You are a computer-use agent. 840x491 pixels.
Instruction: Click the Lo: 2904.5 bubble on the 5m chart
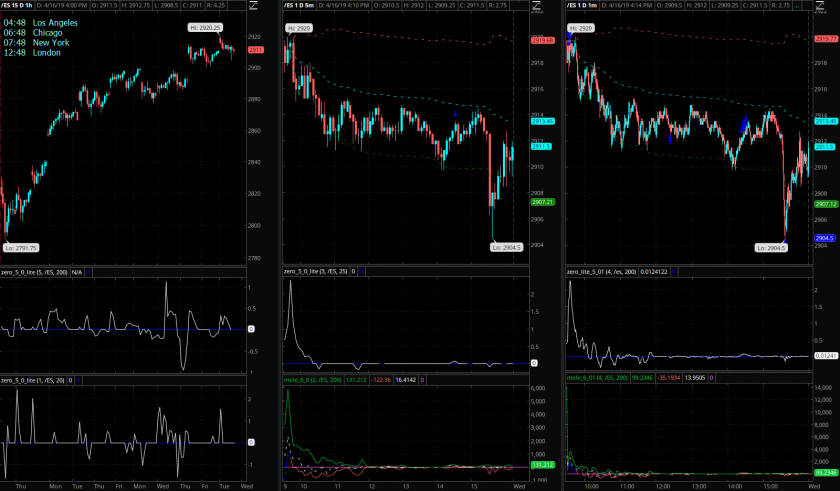point(504,246)
